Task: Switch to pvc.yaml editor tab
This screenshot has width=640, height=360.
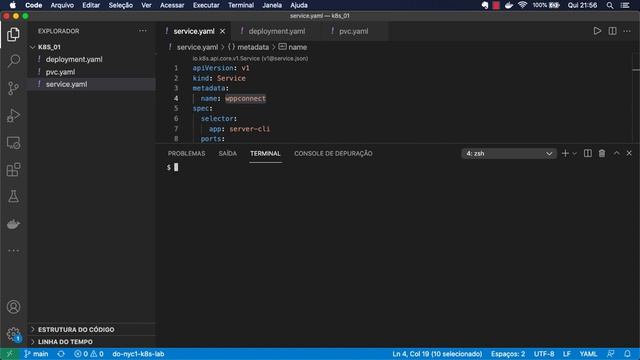Action: click(353, 31)
